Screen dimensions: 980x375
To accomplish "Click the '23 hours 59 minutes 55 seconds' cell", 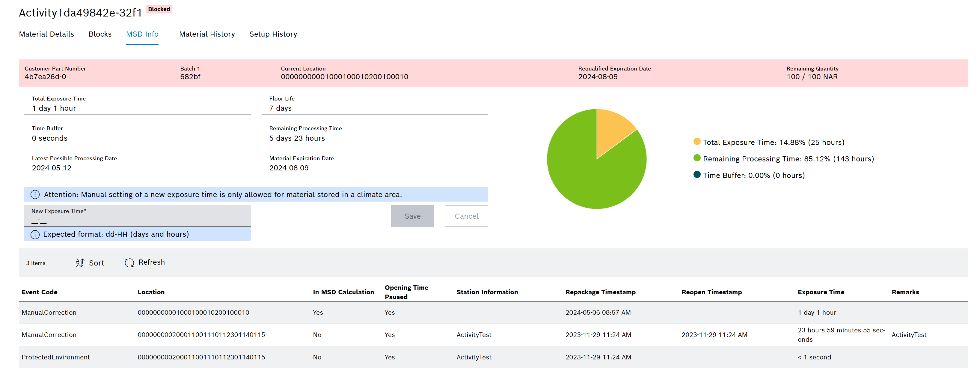I will [x=841, y=334].
